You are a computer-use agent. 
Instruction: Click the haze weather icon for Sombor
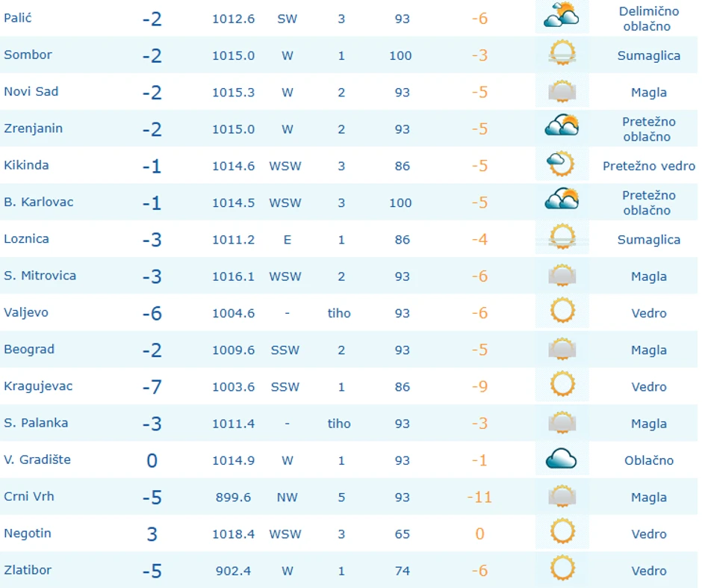pos(562,52)
